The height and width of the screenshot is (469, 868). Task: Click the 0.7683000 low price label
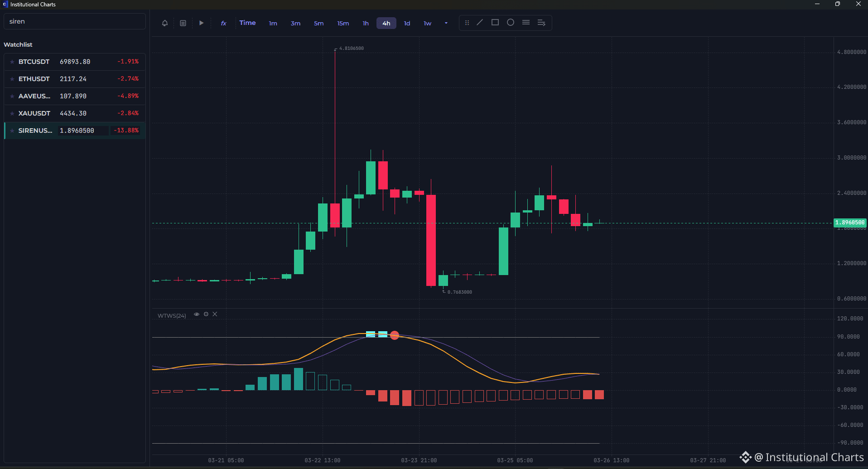pos(460,292)
